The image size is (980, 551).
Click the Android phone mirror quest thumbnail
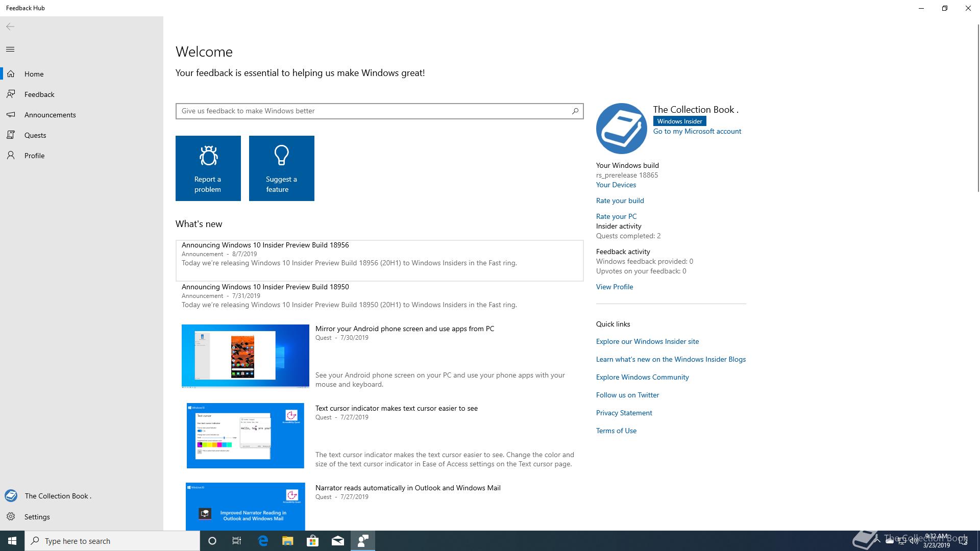pyautogui.click(x=246, y=356)
